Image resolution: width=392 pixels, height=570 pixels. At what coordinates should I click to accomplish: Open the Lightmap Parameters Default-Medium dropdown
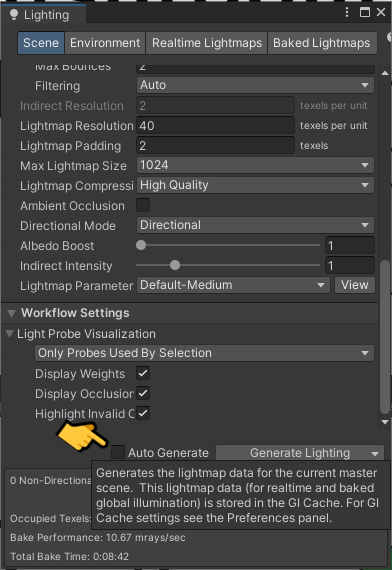click(x=233, y=285)
